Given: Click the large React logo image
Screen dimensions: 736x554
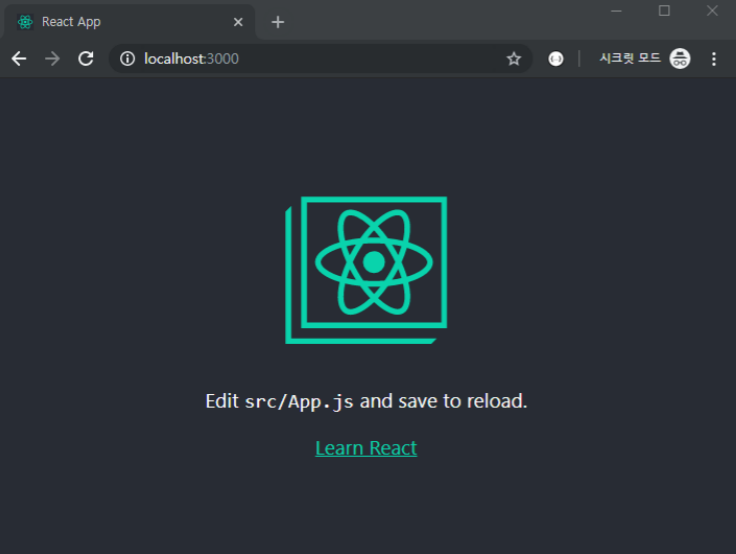Looking at the screenshot, I should (x=366, y=270).
